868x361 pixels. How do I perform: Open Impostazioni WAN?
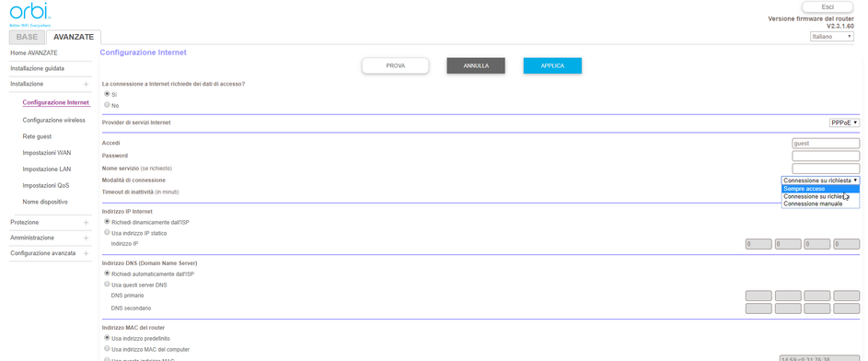pyautogui.click(x=47, y=153)
